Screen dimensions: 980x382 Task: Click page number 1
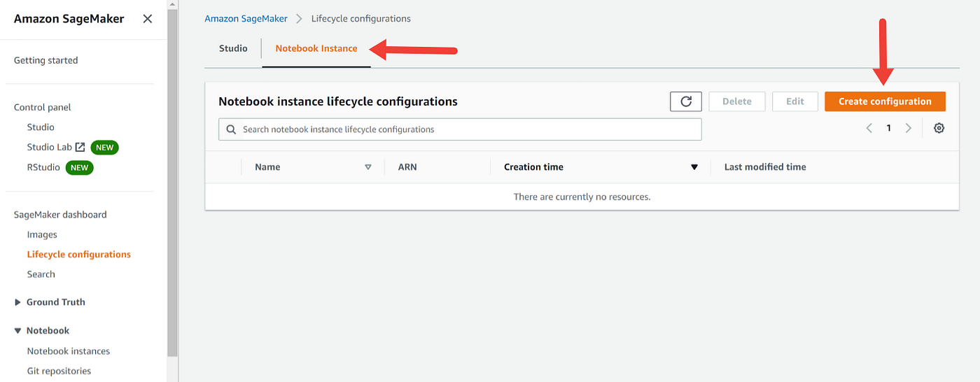[x=889, y=128]
